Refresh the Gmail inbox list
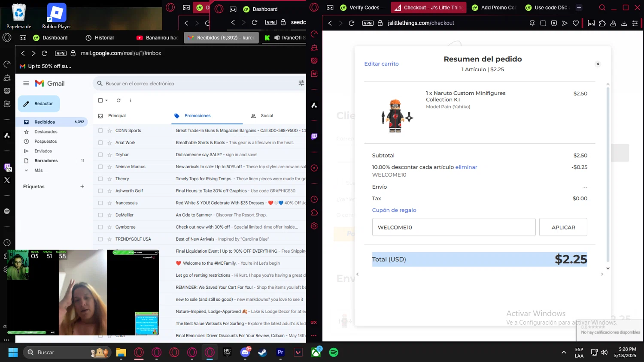The width and height of the screenshot is (644, 362). tap(118, 100)
